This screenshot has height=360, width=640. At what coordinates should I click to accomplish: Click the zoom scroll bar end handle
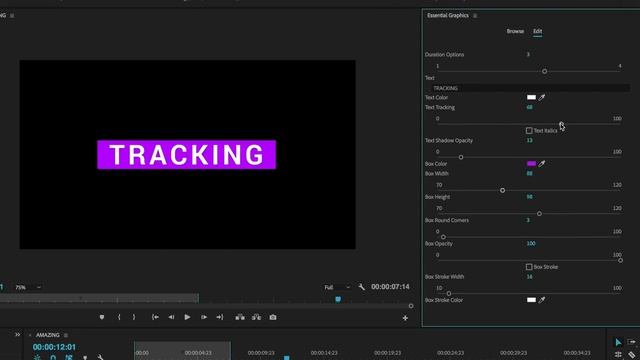pos(411,306)
